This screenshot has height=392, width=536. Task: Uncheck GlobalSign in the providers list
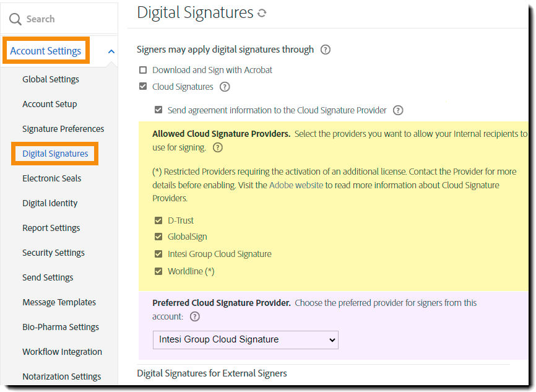click(158, 237)
